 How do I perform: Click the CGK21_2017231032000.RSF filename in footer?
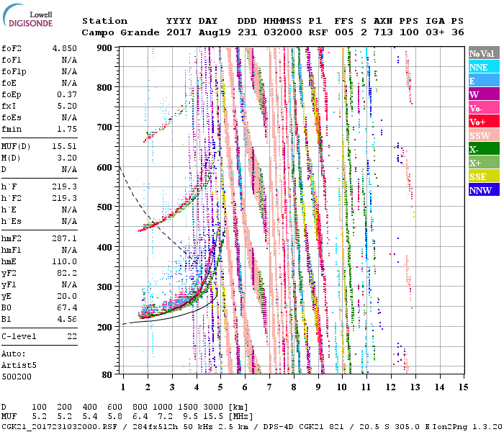tap(59, 426)
